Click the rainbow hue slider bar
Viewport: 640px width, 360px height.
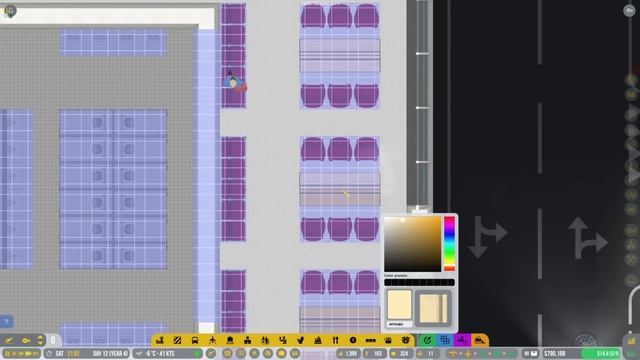click(449, 244)
